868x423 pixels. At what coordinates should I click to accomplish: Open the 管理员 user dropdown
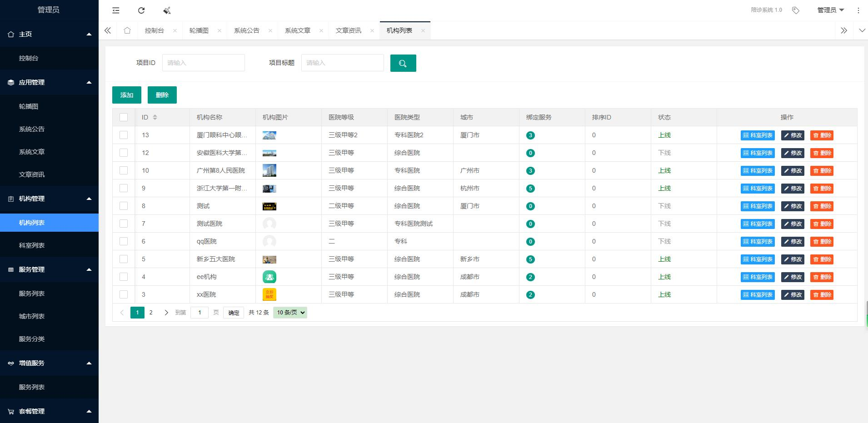(x=830, y=10)
